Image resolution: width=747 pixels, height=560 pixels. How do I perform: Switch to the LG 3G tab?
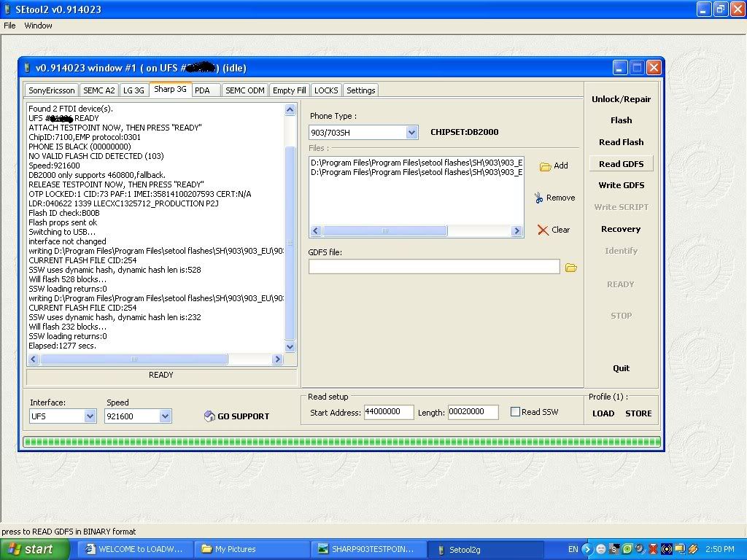(x=133, y=90)
